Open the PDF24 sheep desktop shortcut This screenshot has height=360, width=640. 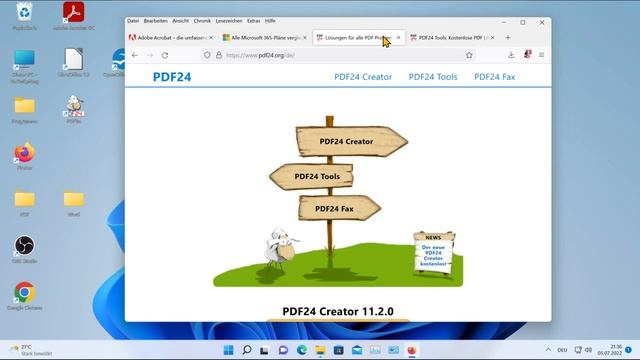[74, 109]
